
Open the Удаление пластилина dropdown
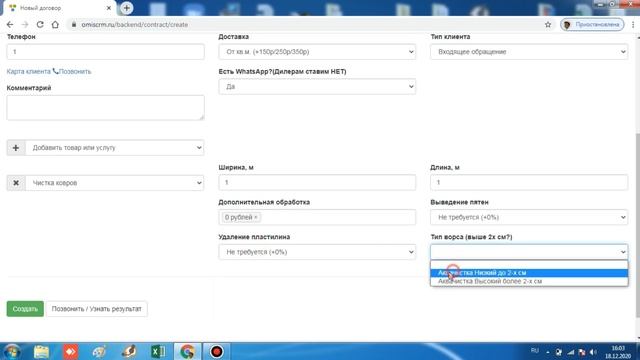tap(317, 252)
